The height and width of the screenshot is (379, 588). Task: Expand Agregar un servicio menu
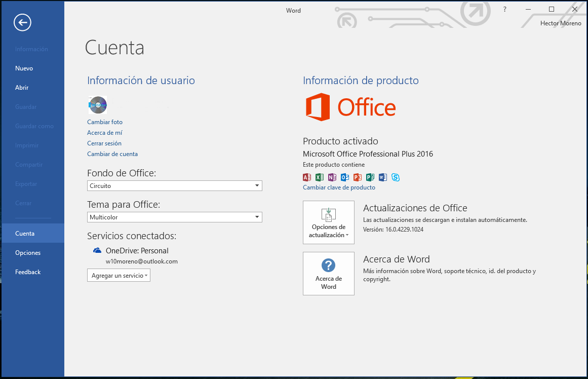tap(119, 276)
